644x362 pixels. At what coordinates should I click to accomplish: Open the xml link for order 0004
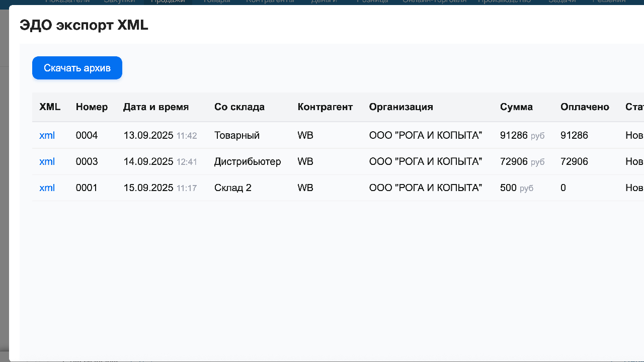click(x=47, y=135)
